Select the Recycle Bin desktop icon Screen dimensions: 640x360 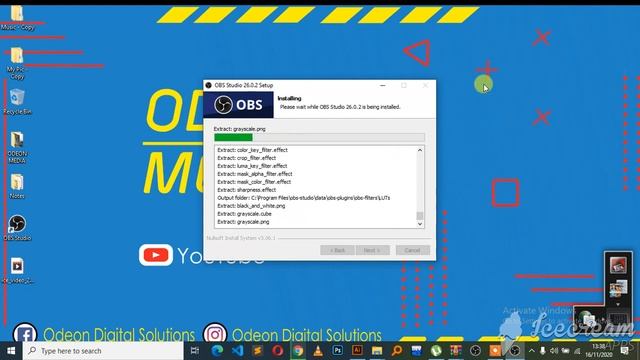click(17, 102)
